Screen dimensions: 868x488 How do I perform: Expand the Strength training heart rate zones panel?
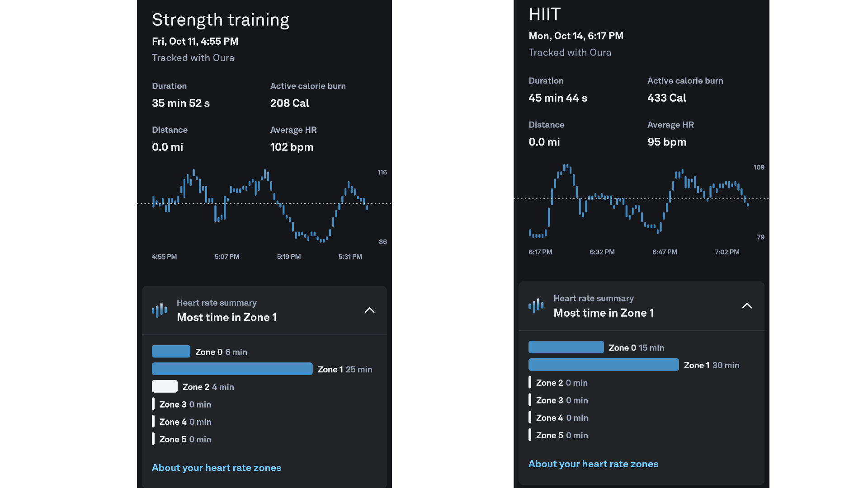tap(370, 309)
